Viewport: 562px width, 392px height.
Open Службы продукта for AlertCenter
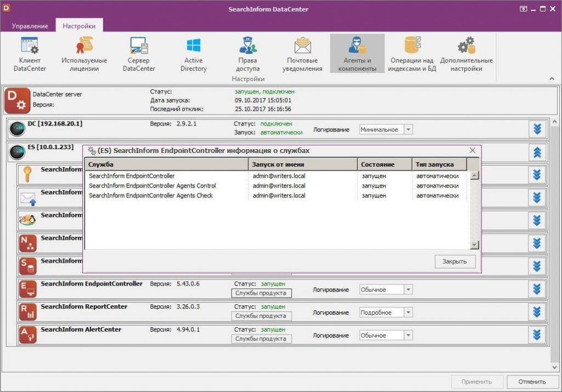[261, 339]
